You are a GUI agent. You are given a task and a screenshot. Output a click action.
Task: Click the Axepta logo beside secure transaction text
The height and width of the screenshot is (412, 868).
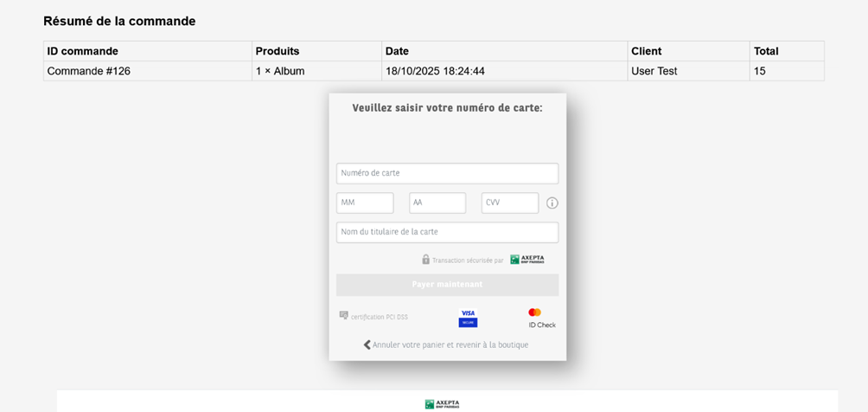click(527, 260)
